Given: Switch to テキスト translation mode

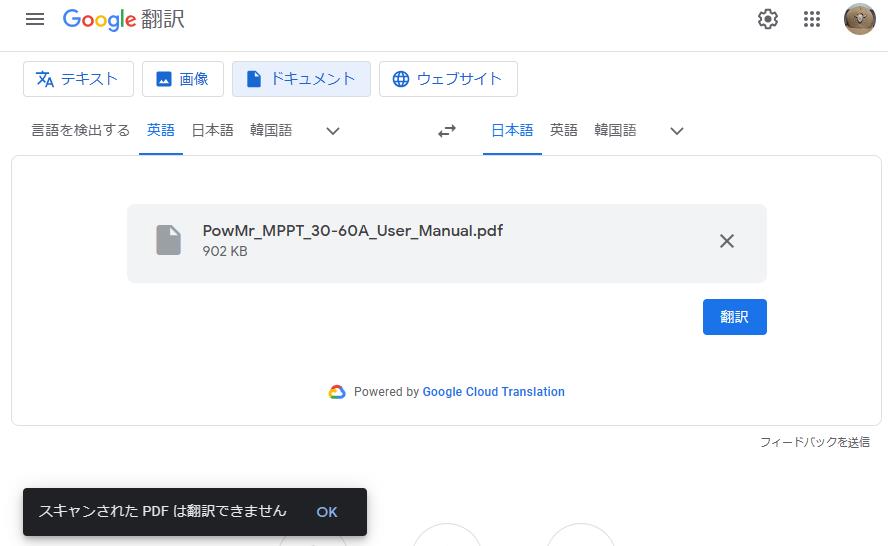Looking at the screenshot, I should (78, 79).
